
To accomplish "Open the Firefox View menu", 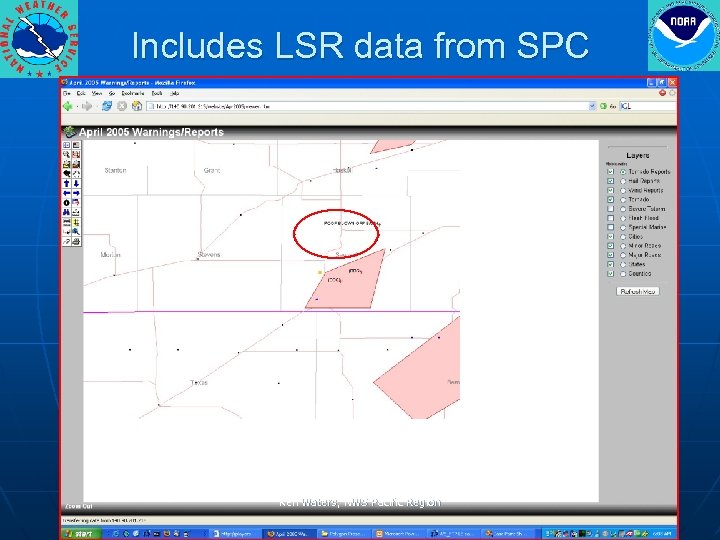I will tap(97, 93).
